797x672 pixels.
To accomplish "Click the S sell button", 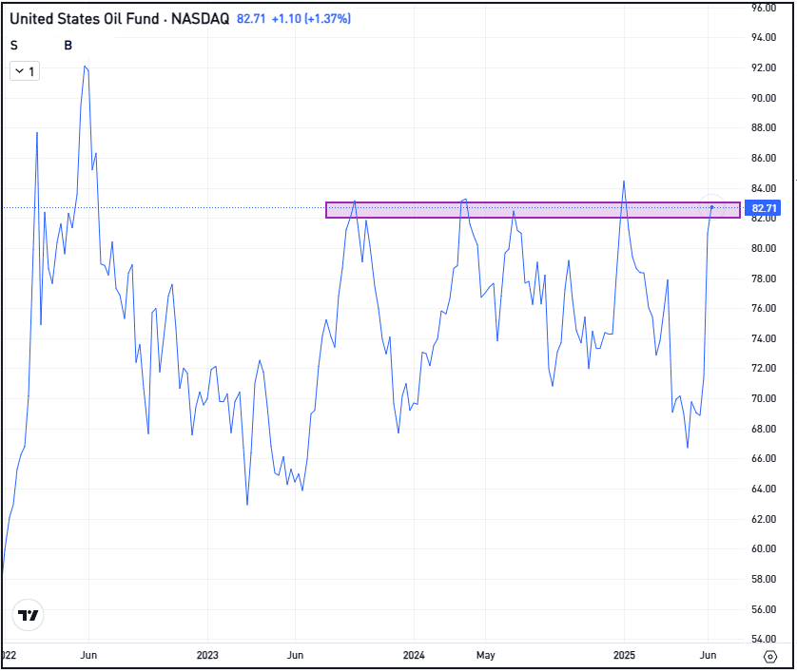I will pyautogui.click(x=13, y=46).
